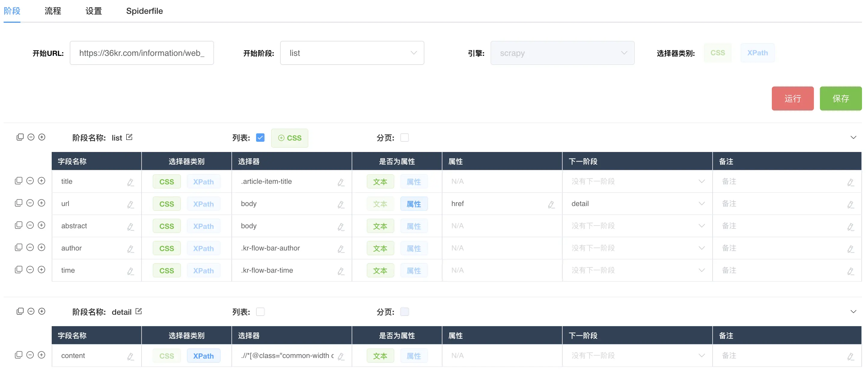868x373 pixels.
Task: Open next stage dropdown for url field
Action: (637, 204)
